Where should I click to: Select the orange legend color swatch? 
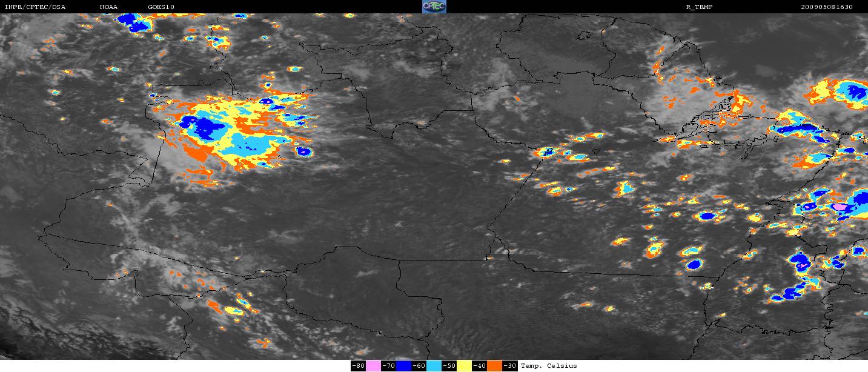(x=494, y=366)
